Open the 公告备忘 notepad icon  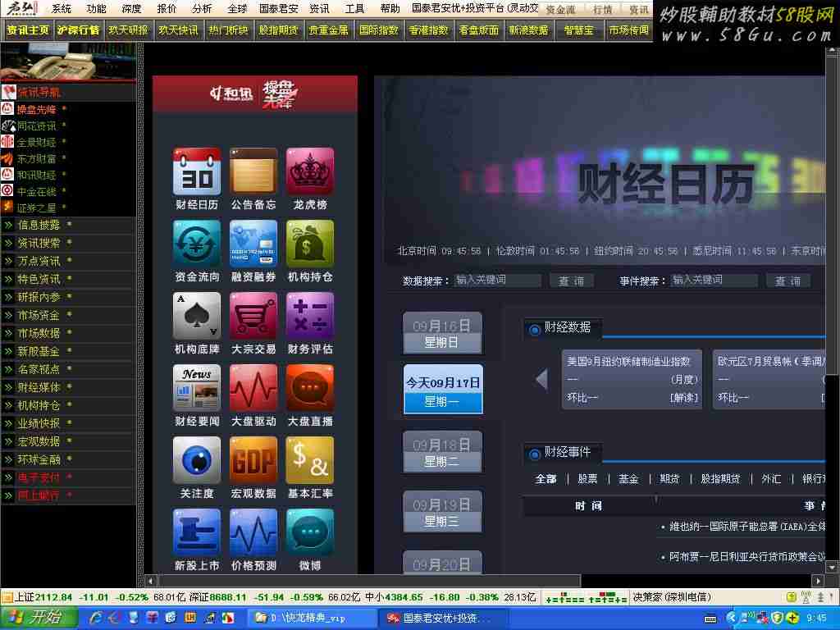tap(253, 171)
